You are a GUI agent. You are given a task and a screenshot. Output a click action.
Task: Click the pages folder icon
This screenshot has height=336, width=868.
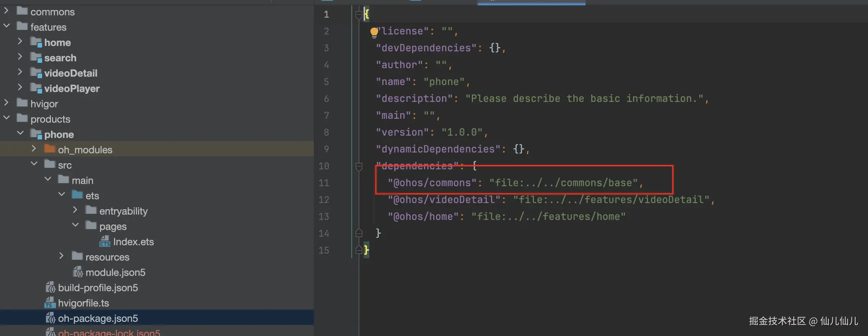pos(91,226)
